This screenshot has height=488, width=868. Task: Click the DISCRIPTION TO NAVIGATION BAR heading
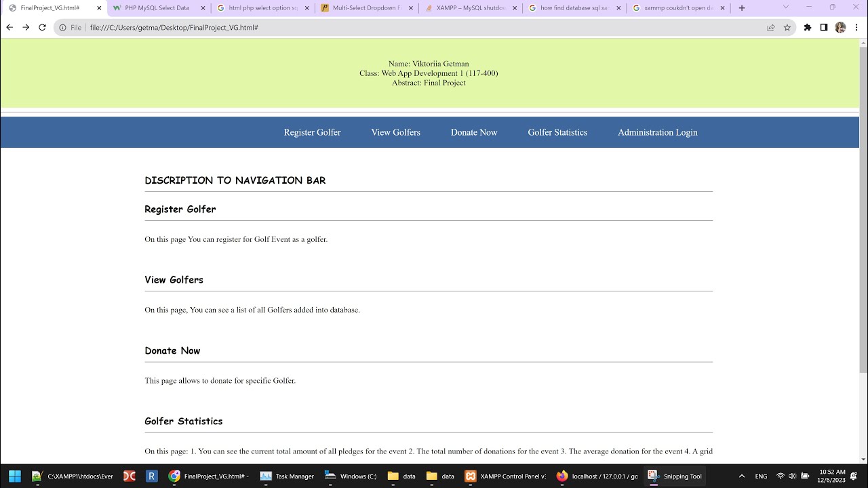click(235, 180)
